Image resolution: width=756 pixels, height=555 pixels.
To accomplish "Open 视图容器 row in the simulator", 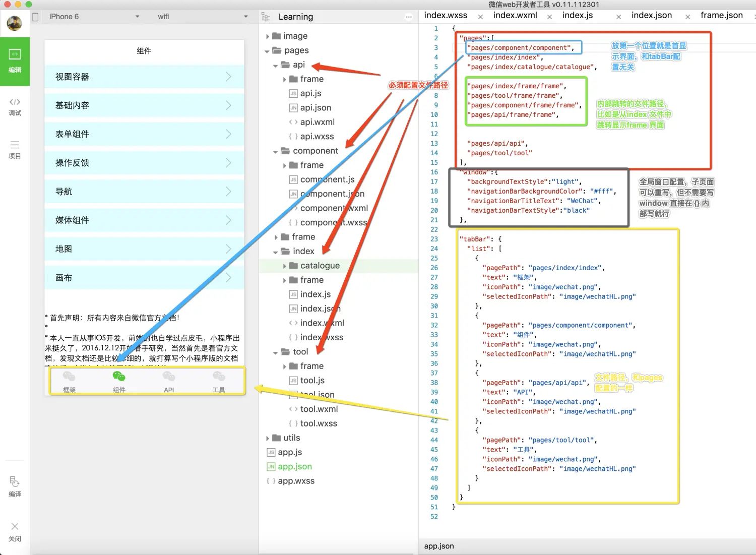I will pos(144,77).
